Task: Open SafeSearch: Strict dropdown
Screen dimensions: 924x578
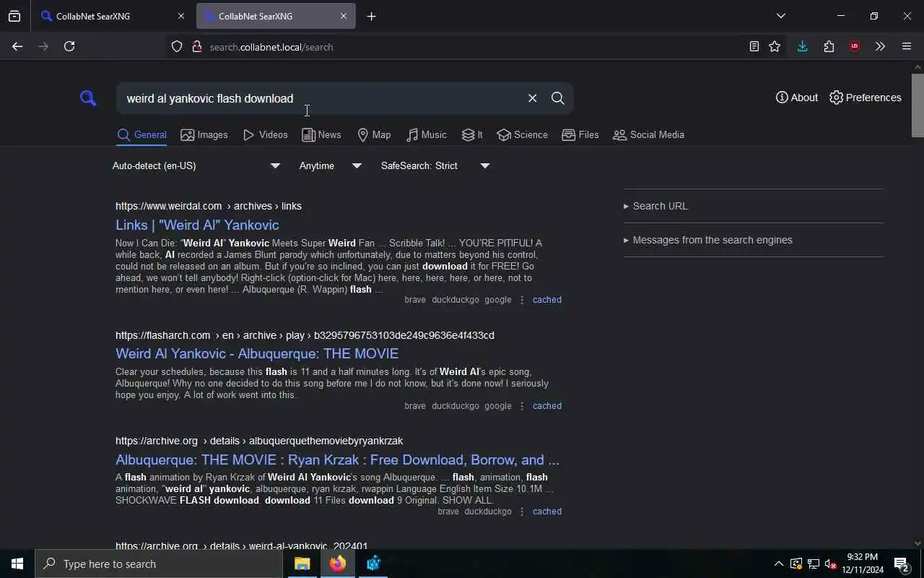Action: [435, 165]
